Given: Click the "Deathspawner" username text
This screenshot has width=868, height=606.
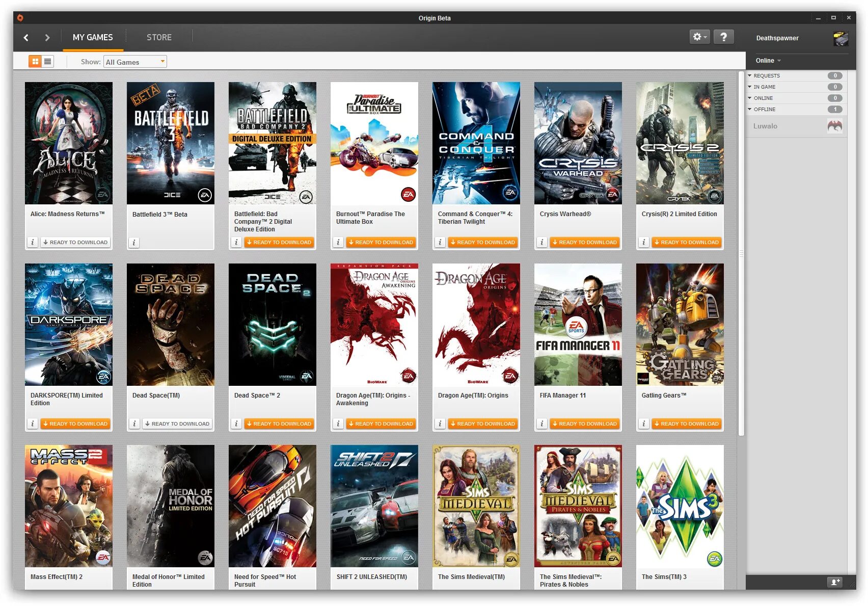Looking at the screenshot, I should [x=777, y=38].
